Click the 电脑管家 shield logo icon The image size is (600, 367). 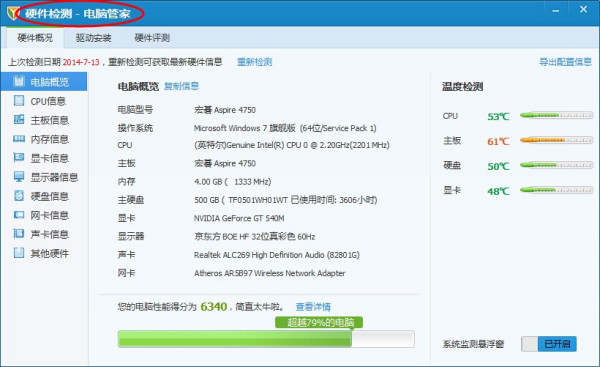pyautogui.click(x=13, y=13)
